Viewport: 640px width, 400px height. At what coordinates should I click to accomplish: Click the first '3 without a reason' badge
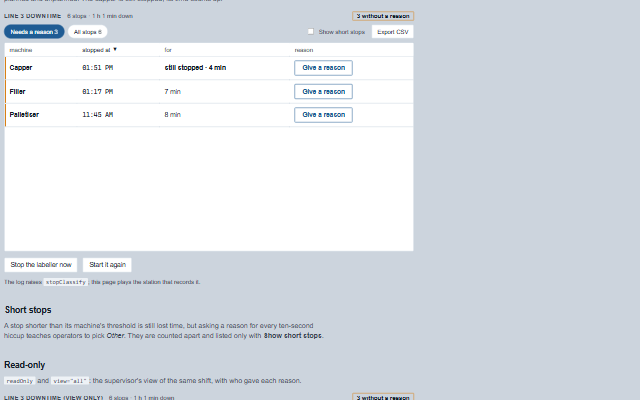(x=383, y=16)
